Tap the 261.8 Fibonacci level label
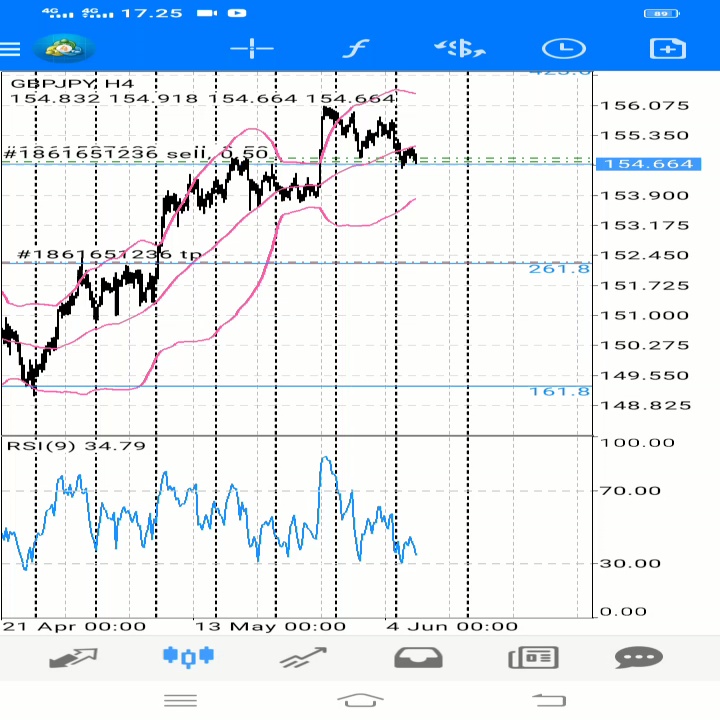The height and width of the screenshot is (720, 720). coord(559,269)
